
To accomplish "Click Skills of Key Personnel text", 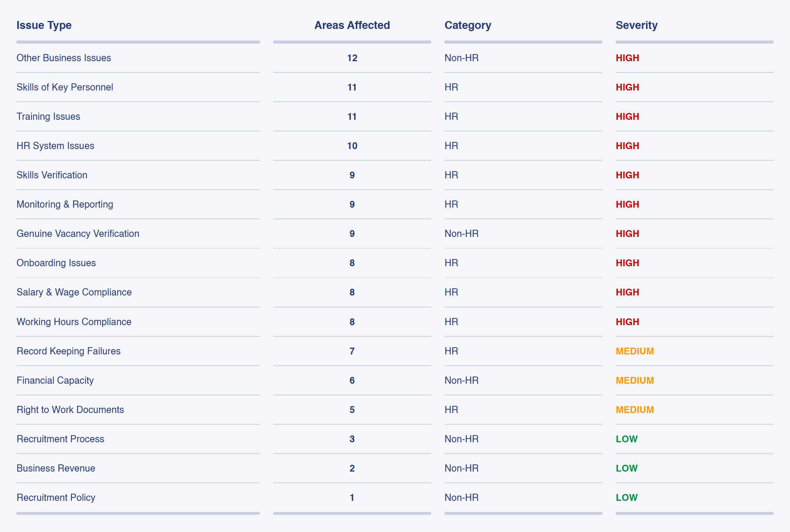I will pos(65,87).
